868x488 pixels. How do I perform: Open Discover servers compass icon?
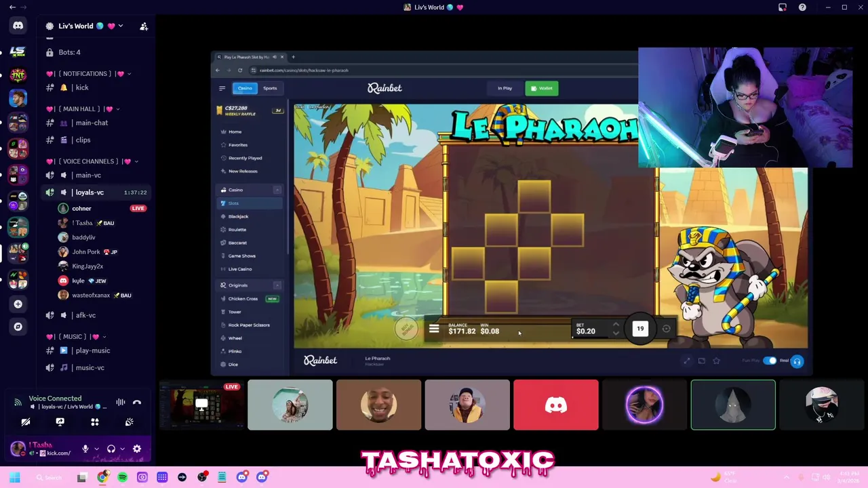18,327
